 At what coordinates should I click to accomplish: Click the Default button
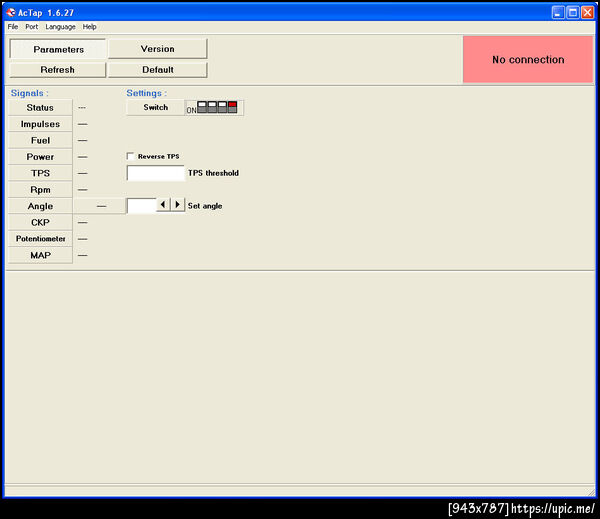click(x=158, y=70)
